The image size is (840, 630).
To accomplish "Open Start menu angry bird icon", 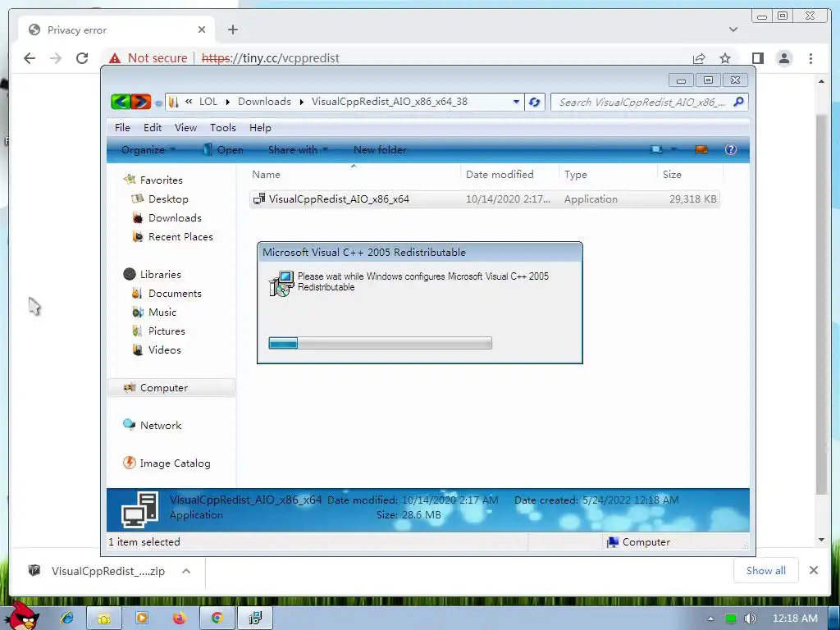I will coord(22,617).
